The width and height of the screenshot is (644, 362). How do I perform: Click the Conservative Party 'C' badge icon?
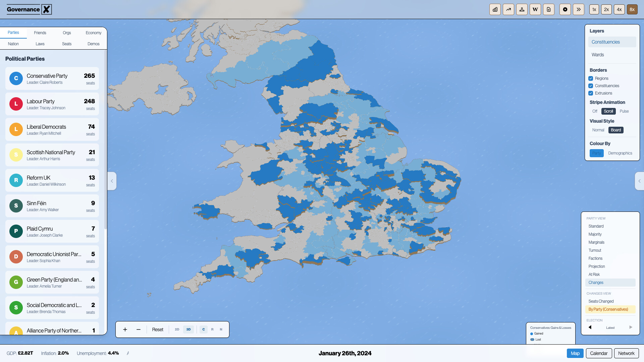point(16,78)
